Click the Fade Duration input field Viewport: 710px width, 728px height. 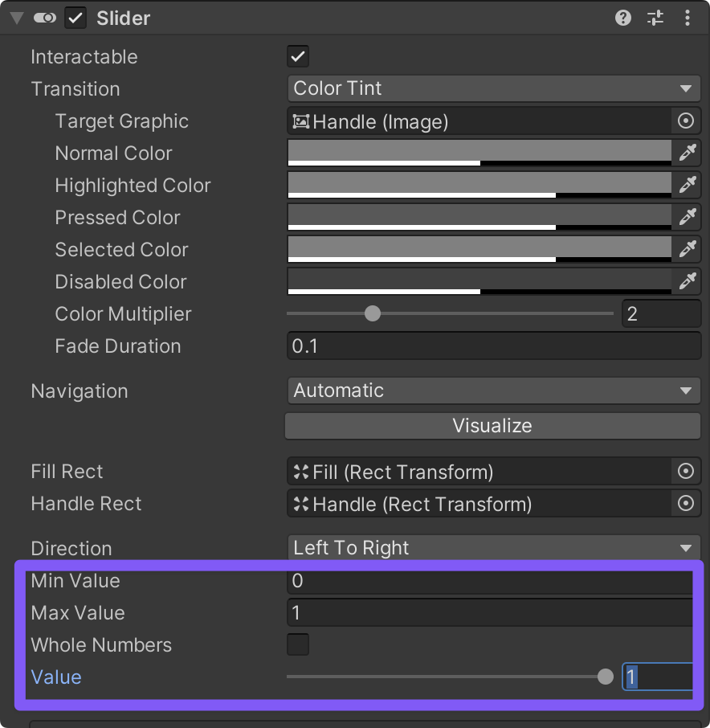pos(493,346)
